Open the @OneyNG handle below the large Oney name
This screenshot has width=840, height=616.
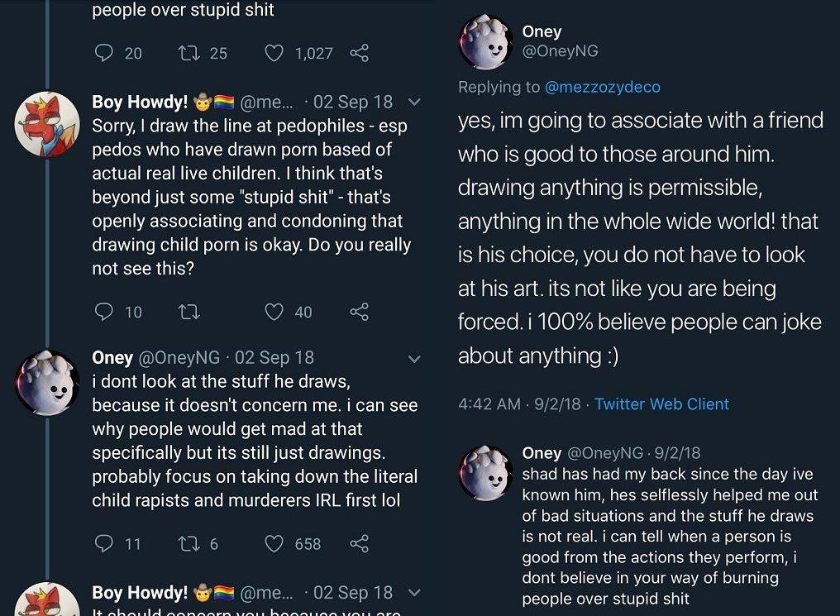click(560, 51)
